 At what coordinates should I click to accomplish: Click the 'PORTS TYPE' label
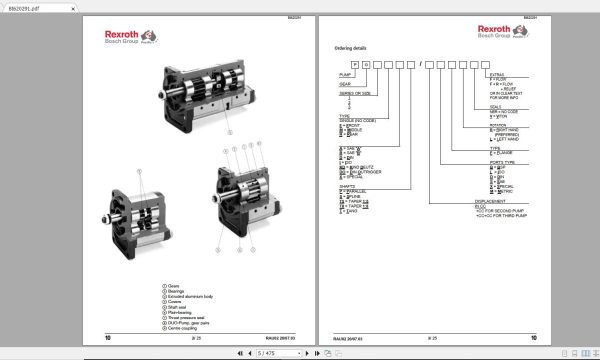pos(502,162)
